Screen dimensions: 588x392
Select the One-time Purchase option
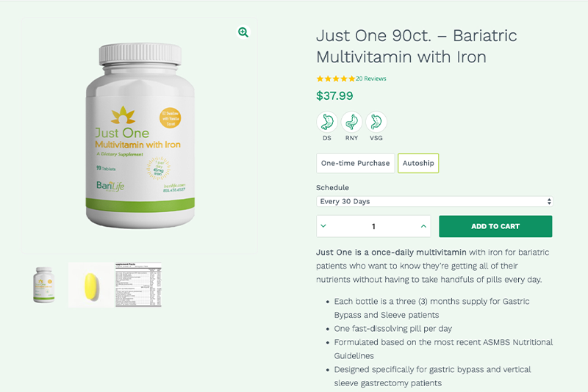point(355,163)
